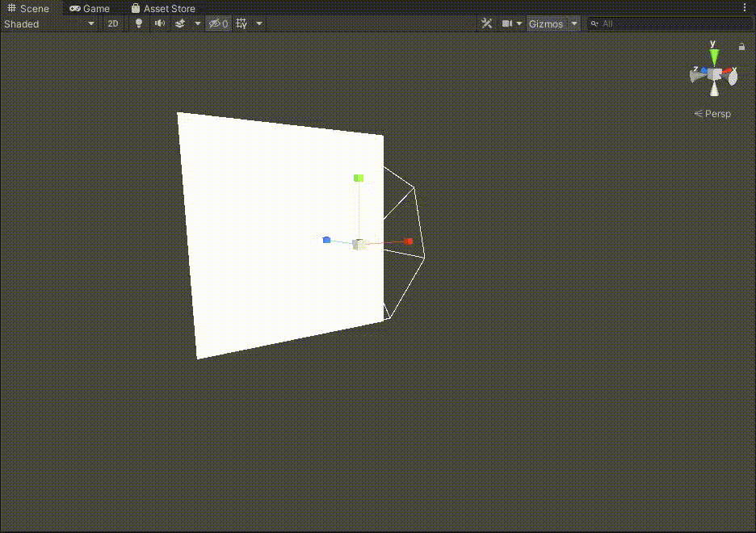Toggle Persp projection label
756x533 pixels.
tap(712, 114)
